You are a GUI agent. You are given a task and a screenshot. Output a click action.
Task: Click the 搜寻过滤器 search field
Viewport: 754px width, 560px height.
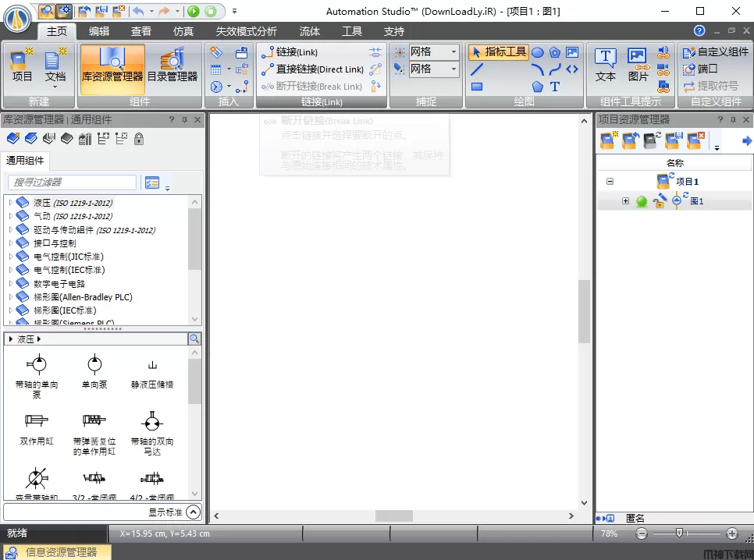(x=72, y=183)
